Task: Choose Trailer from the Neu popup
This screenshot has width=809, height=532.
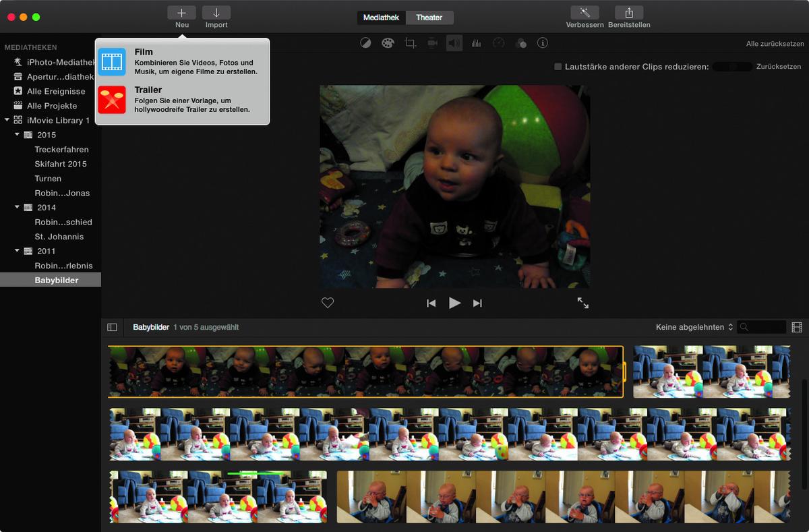Action: 182,100
